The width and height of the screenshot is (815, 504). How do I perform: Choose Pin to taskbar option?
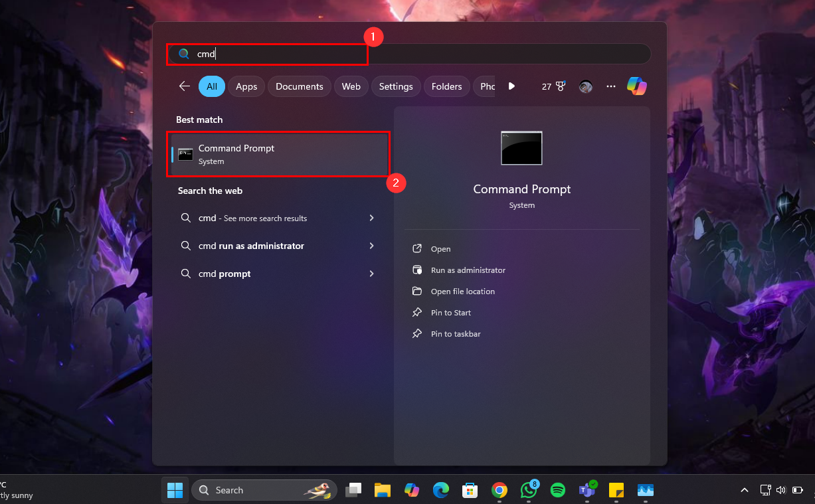[x=446, y=334]
